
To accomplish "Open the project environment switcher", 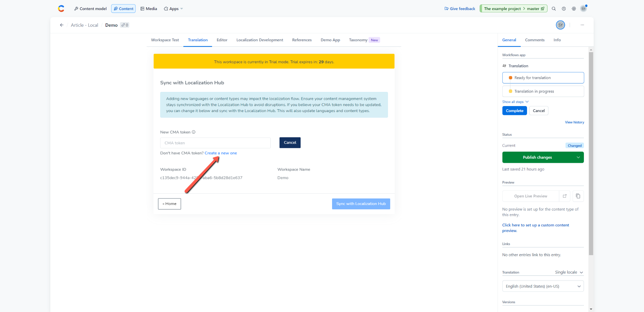I will pos(514,9).
